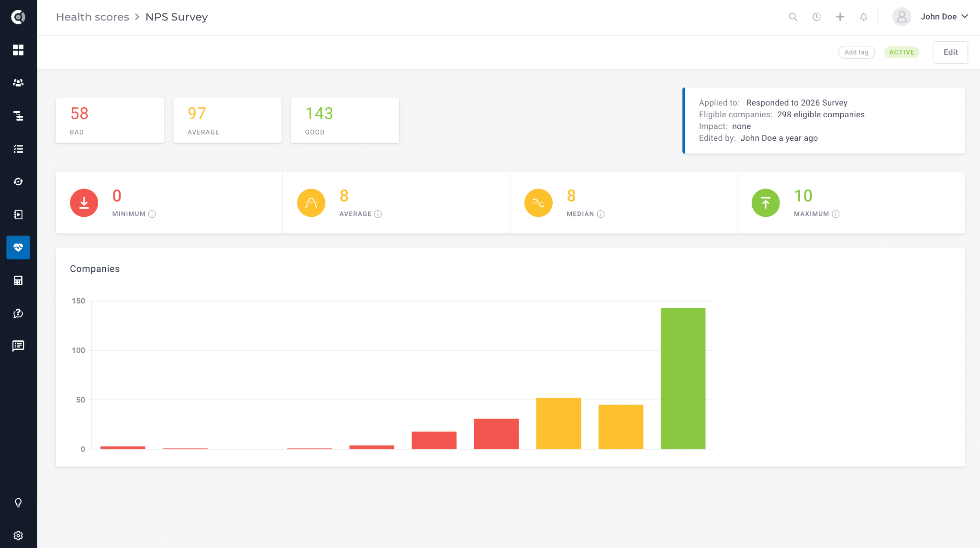Open the calculator sidebar icon

18,280
